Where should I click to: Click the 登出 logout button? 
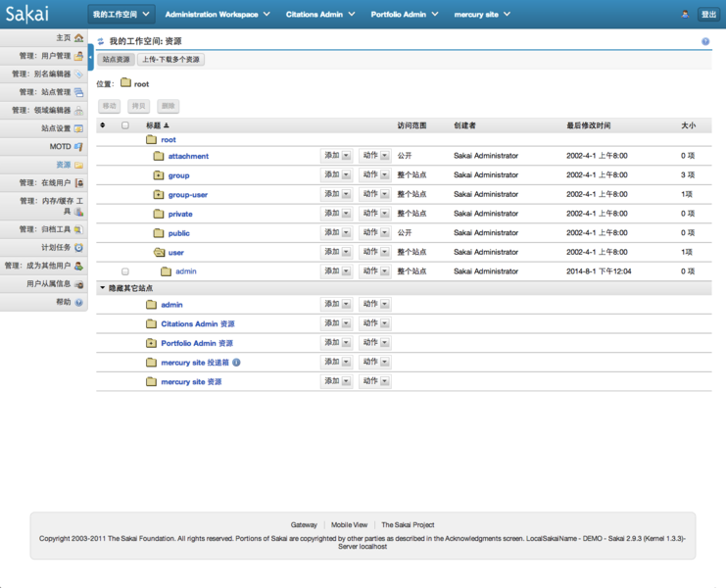click(708, 15)
